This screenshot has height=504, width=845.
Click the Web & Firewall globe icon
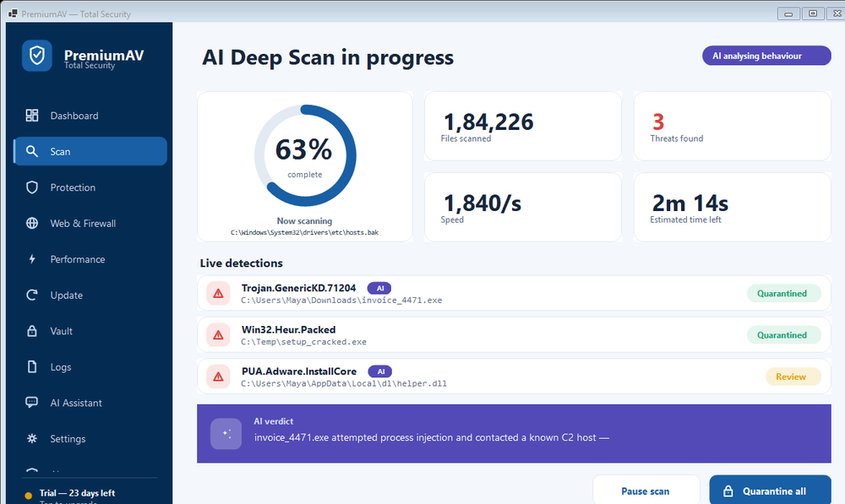point(32,223)
